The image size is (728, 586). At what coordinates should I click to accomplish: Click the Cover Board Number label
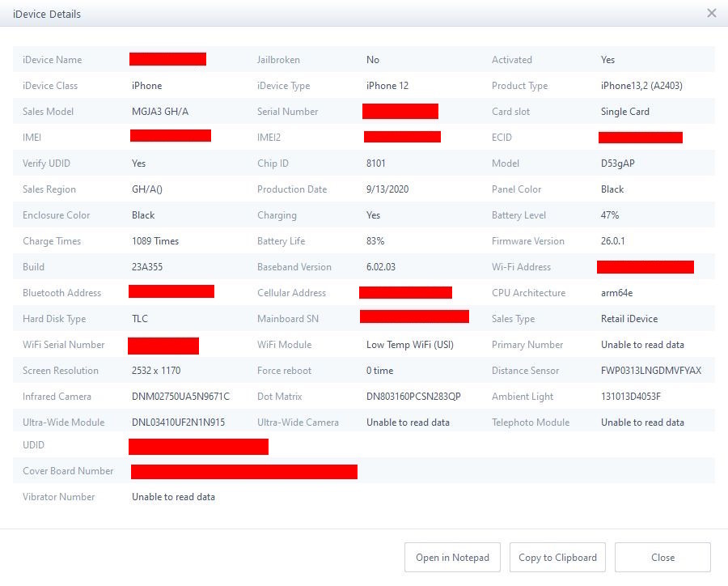click(x=68, y=471)
